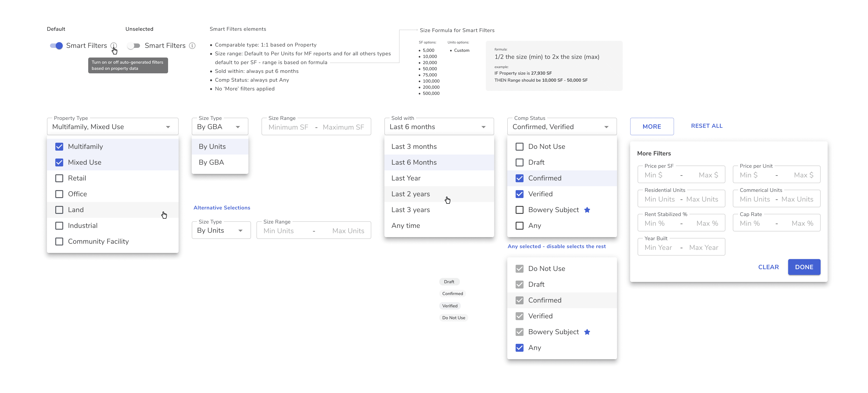
Task: Click star icon in disabled Bowery Subject row
Action: (x=587, y=332)
